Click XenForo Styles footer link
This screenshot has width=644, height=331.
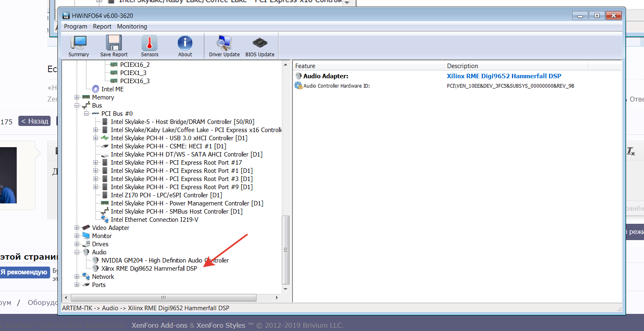221,325
